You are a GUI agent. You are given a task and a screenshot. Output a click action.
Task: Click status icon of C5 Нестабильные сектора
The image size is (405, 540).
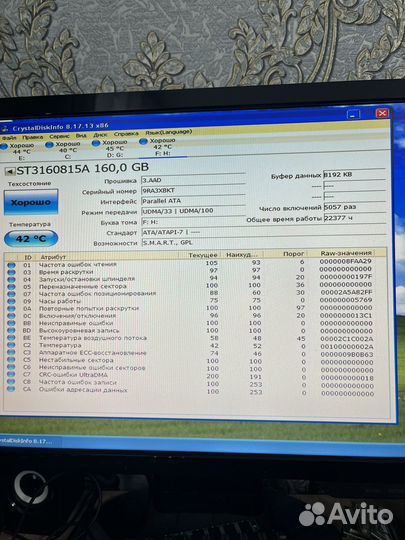[11, 360]
